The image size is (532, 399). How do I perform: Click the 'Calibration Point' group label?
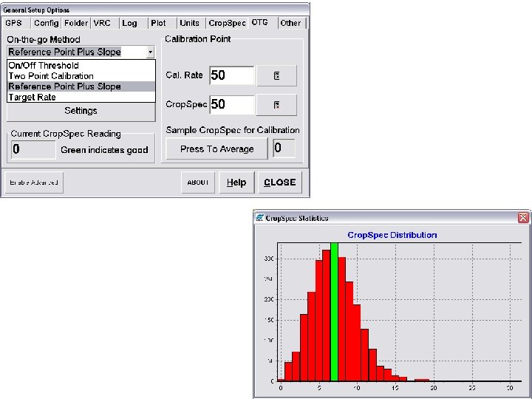click(198, 39)
